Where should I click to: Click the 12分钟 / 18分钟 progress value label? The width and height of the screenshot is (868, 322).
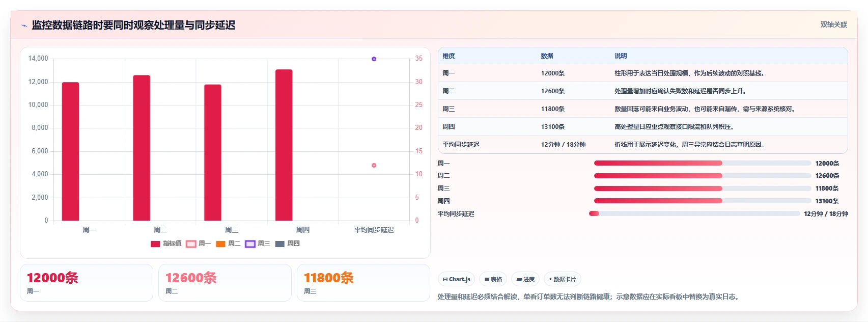[826, 214]
